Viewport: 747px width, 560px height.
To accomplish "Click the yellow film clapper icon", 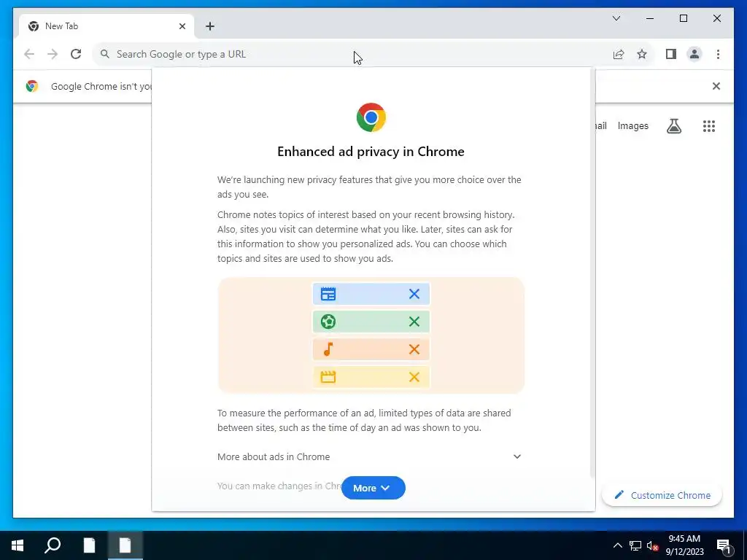I will [x=328, y=377].
